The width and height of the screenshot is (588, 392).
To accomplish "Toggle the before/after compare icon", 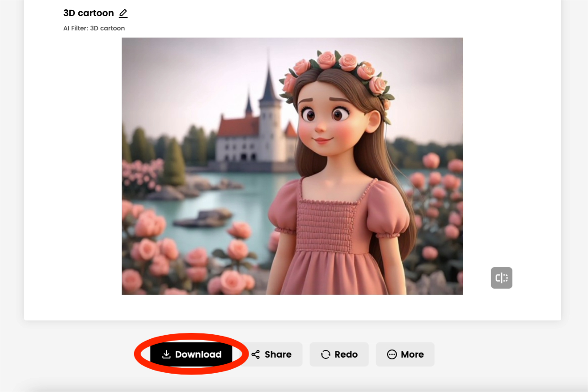I will point(501,278).
